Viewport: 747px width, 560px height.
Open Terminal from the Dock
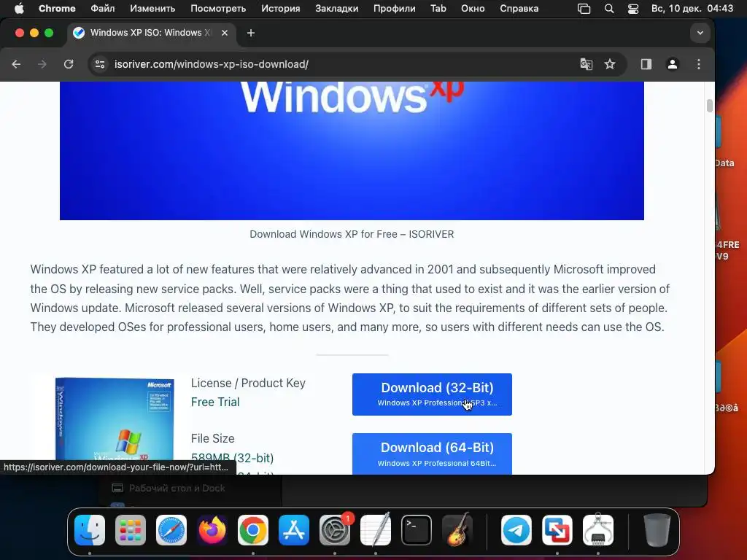pyautogui.click(x=417, y=530)
